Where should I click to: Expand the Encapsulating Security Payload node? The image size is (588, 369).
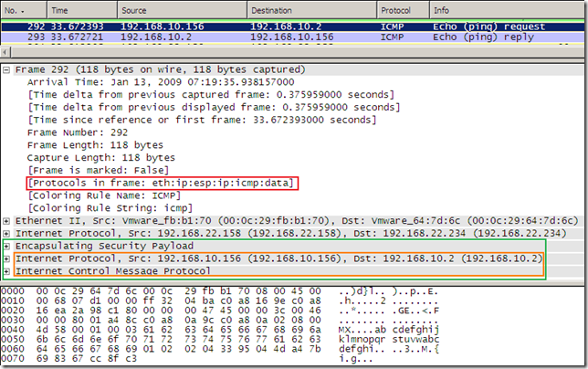point(8,246)
